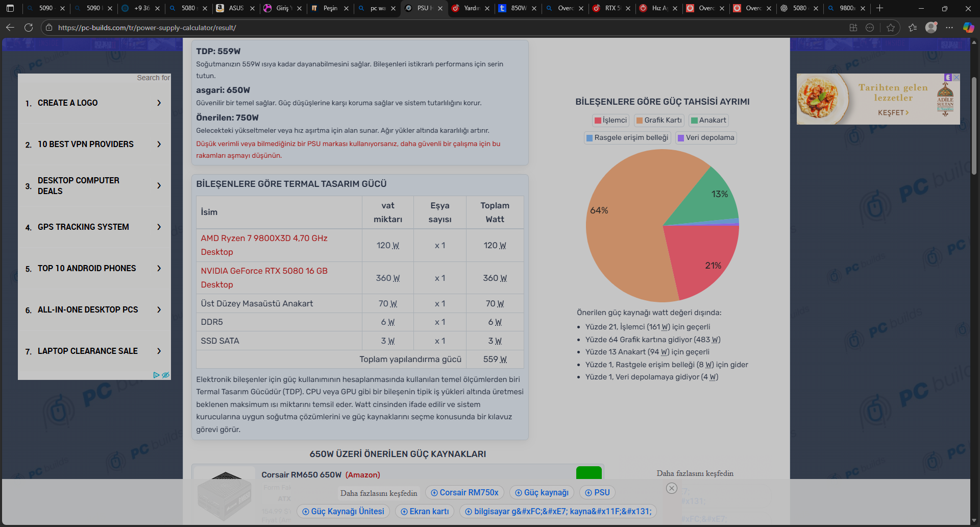
Task: Click the round ellipsis icon in address bar
Action: pos(870,28)
